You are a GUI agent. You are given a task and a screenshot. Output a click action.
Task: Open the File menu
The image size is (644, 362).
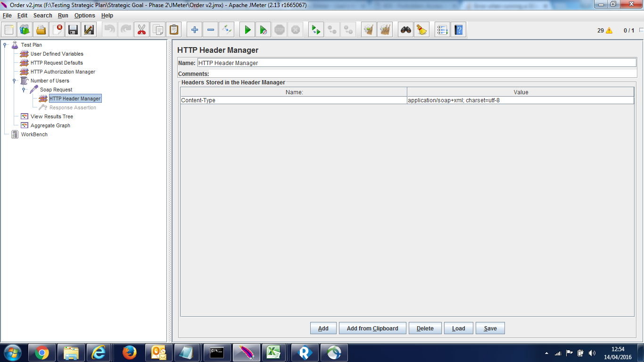click(x=7, y=16)
